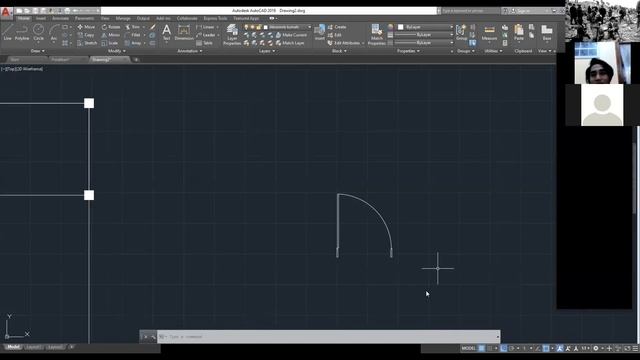Toggle annotation visibility in status bar
Image resolution: width=640 pixels, height=360 pixels.
click(x=560, y=348)
